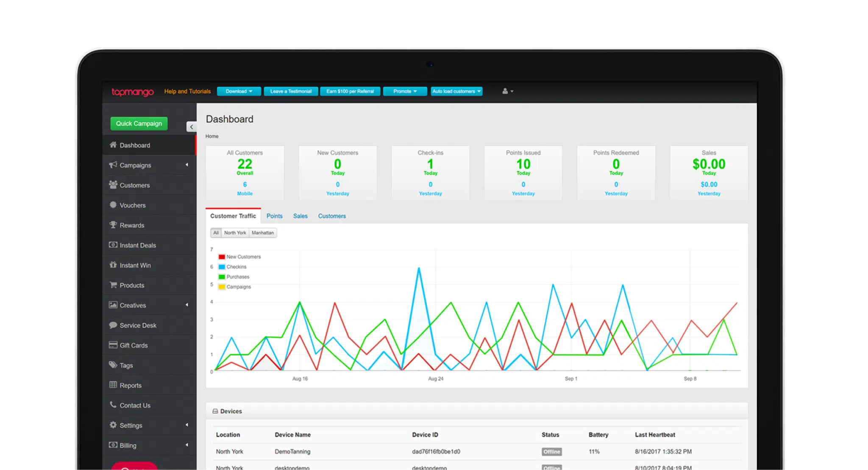Click the Instant Win gift icon
Image resolution: width=868 pixels, height=470 pixels.
(x=113, y=265)
